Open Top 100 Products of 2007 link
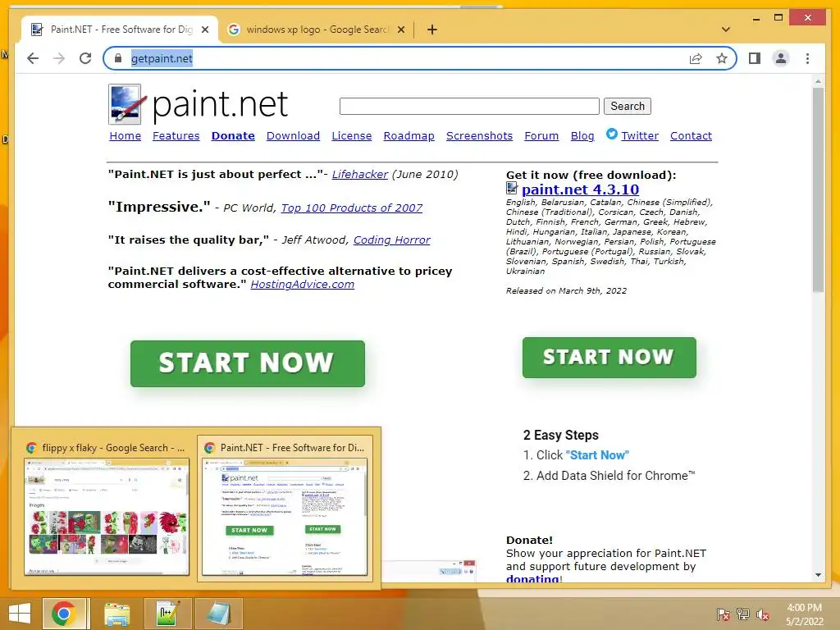The height and width of the screenshot is (630, 840). [352, 208]
